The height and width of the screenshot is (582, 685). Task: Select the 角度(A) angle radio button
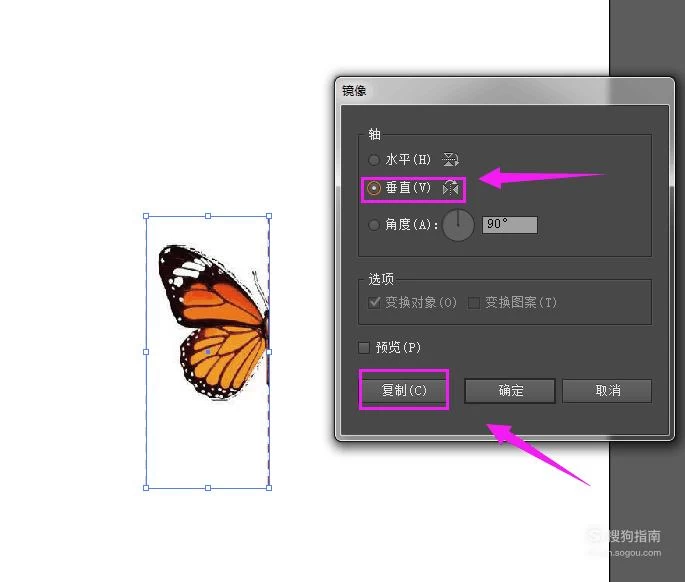(x=374, y=225)
